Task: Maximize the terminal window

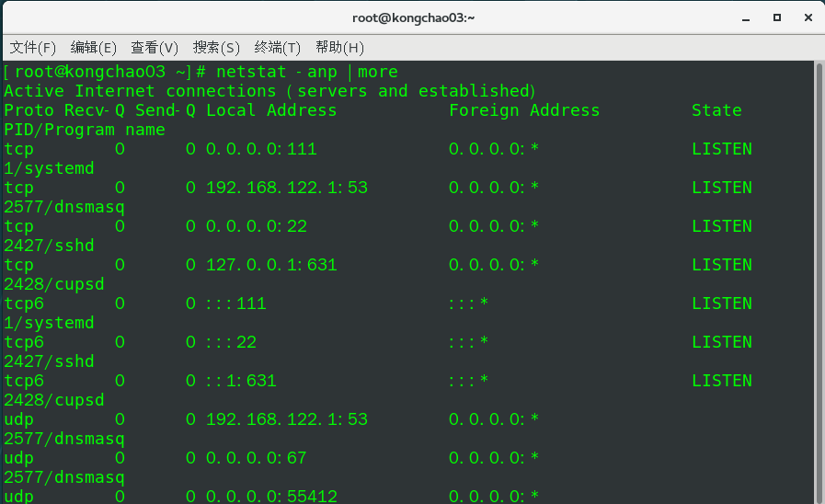Action: (x=776, y=17)
